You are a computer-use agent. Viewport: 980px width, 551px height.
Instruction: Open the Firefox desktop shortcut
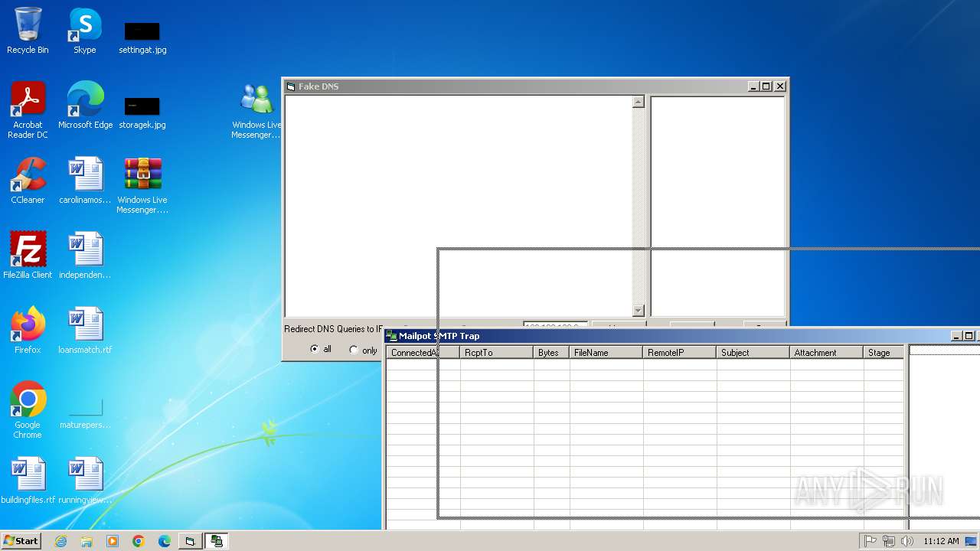click(28, 331)
